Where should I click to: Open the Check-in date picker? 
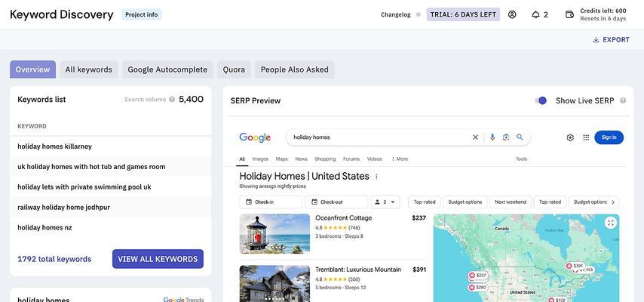(271, 202)
